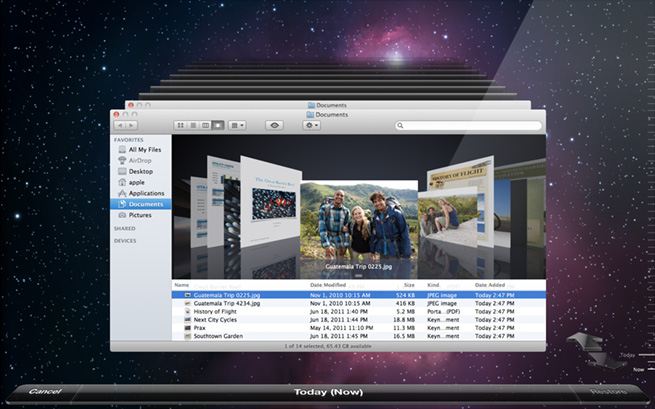Open Applications from the sidebar
Viewport: 655px width, 409px height.
[146, 193]
